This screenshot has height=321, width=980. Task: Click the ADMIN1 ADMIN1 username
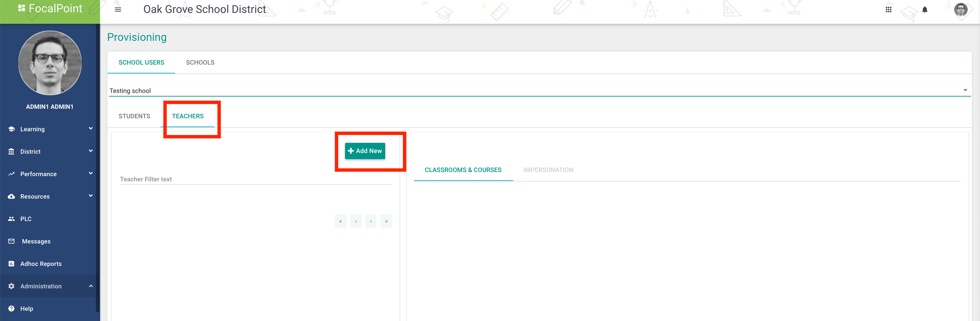(x=49, y=107)
